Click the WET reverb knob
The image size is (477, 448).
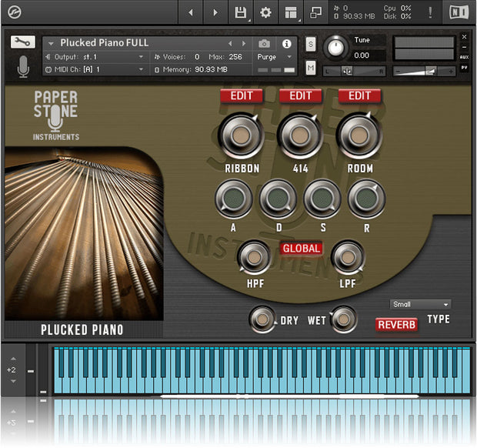(343, 319)
